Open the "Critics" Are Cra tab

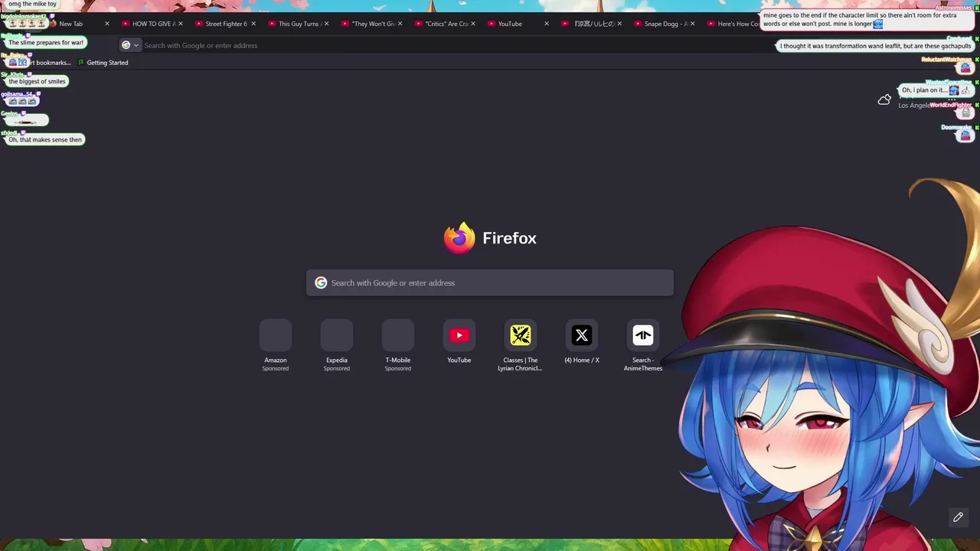click(446, 24)
